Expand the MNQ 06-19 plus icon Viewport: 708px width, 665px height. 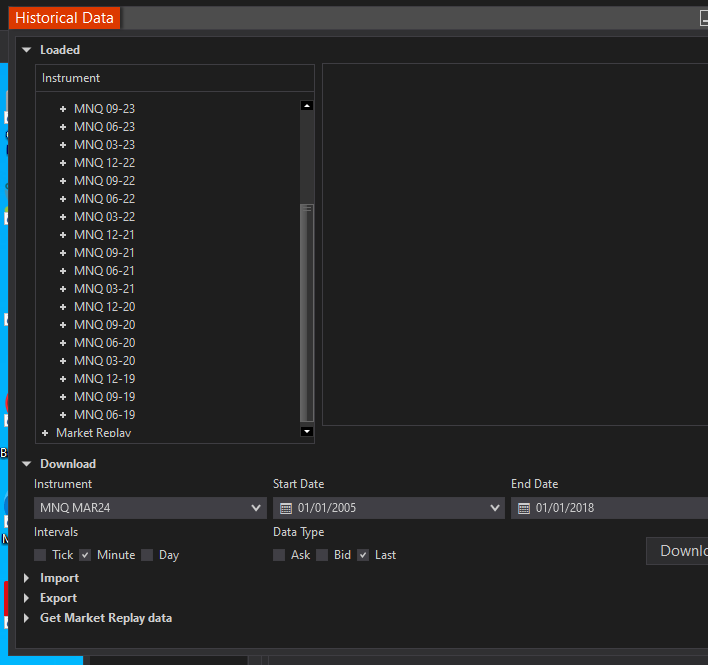63,415
